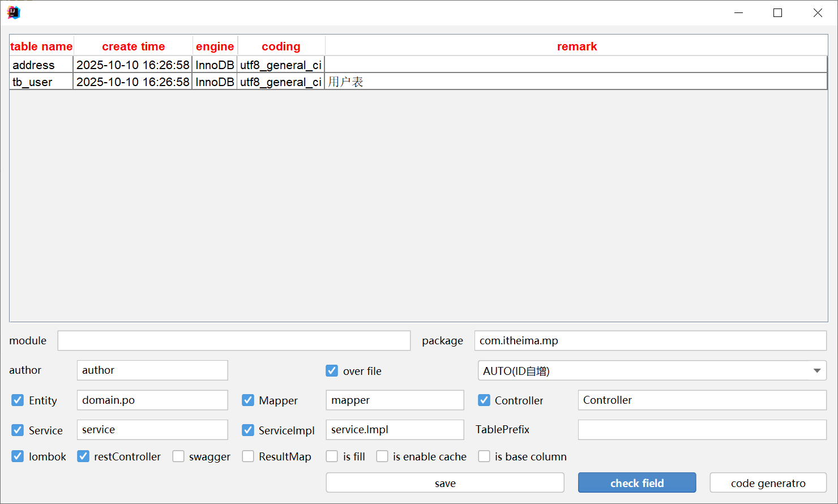Screen dimensions: 838x504
Task: Click create time cell of address row
Action: click(133, 65)
